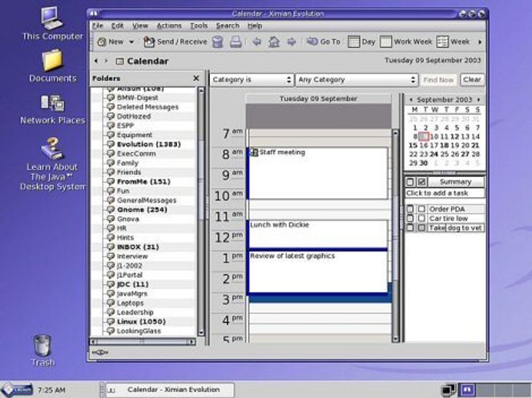Screen dimensions: 532x398
Task: Open the Search menu
Action: click(x=228, y=26)
